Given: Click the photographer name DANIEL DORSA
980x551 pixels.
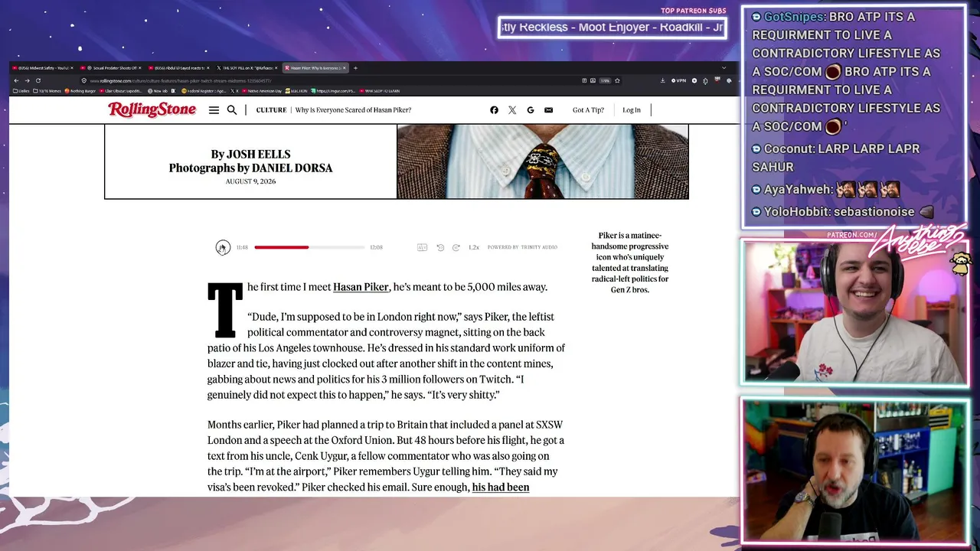Looking at the screenshot, I should (292, 168).
